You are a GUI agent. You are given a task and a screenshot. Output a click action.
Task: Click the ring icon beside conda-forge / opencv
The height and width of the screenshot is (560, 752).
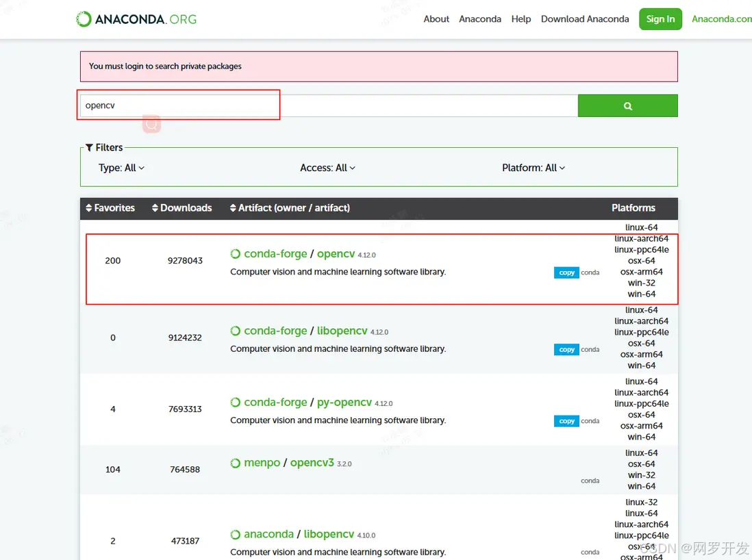pos(236,253)
